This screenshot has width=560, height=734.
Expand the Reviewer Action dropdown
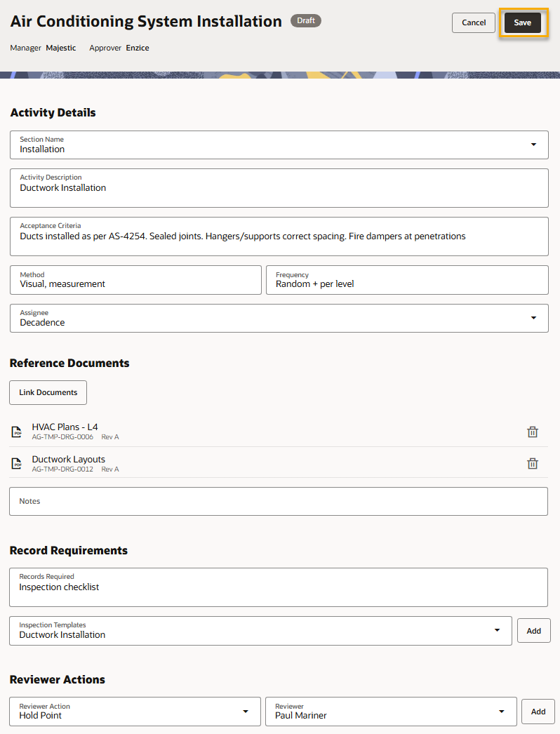[x=246, y=711]
